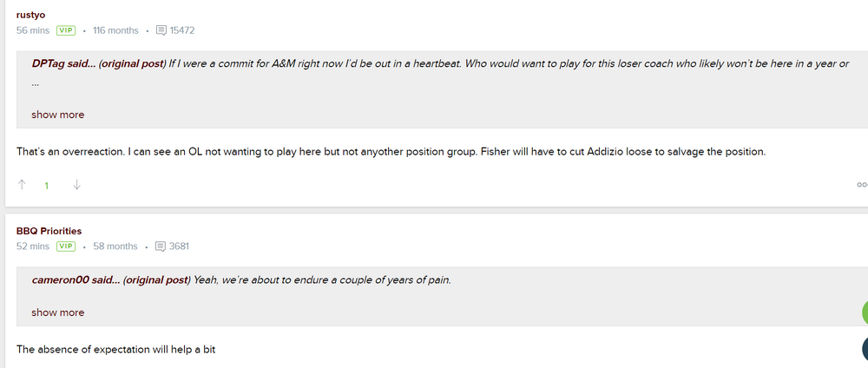
Task: Click the 52 mins timestamp
Action: point(33,246)
